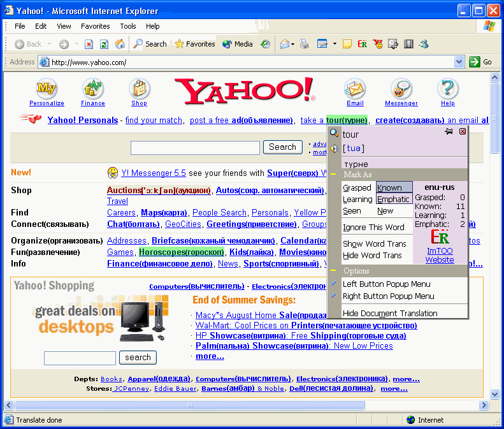
Task: Click the Go button beside the address bar
Action: 480,62
